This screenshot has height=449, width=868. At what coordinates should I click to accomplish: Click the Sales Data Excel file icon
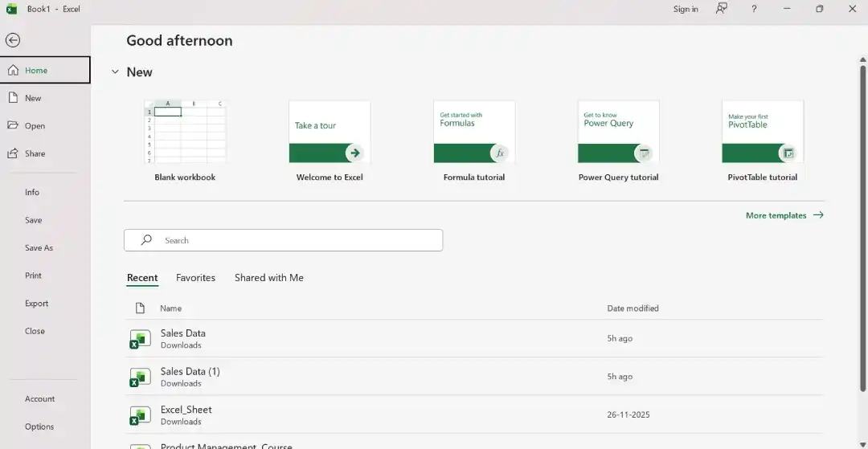[140, 339]
